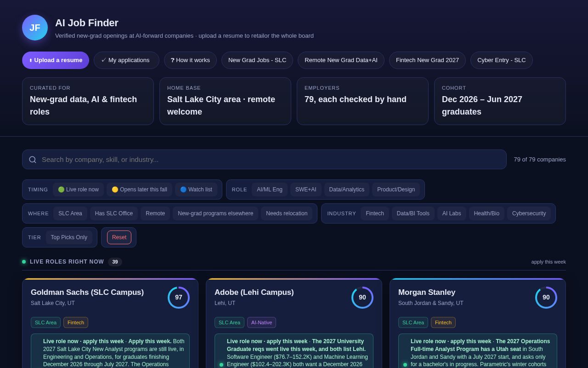
Task: Toggle AI Labs industry filter
Action: point(452,213)
